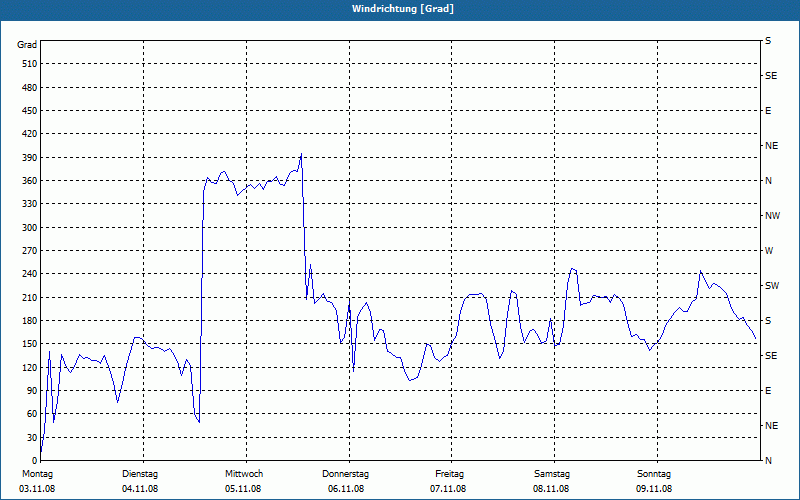Click the 90 axis value
800x500 pixels.
point(31,391)
